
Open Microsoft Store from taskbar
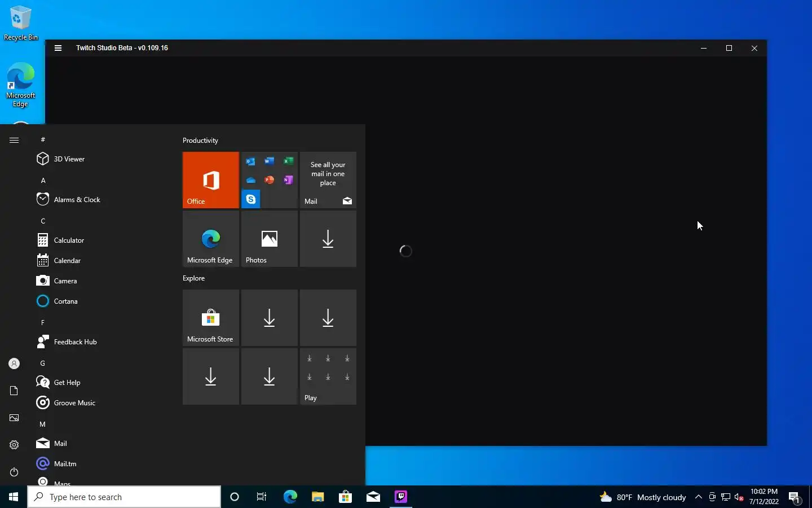(345, 497)
